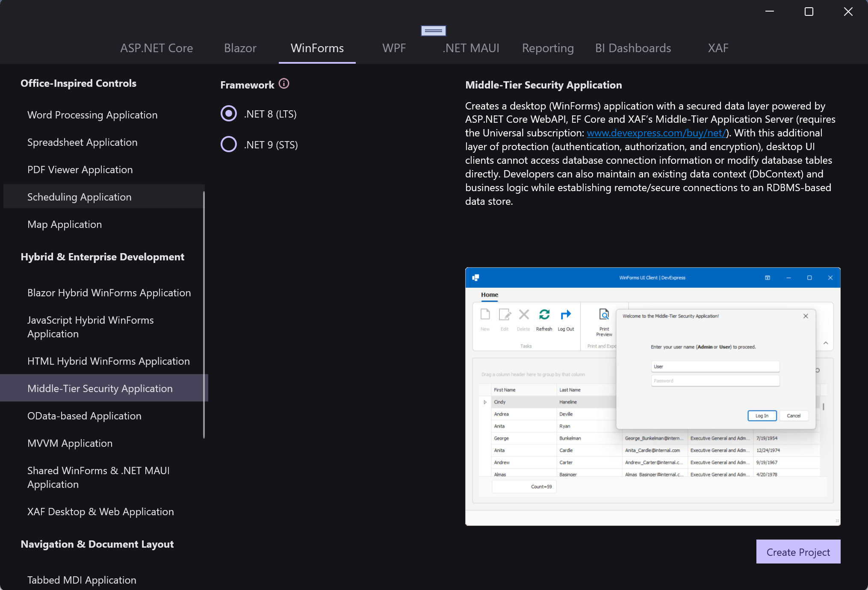Click the Refresh icon in the preview toolbar
The width and height of the screenshot is (868, 590).
click(544, 316)
